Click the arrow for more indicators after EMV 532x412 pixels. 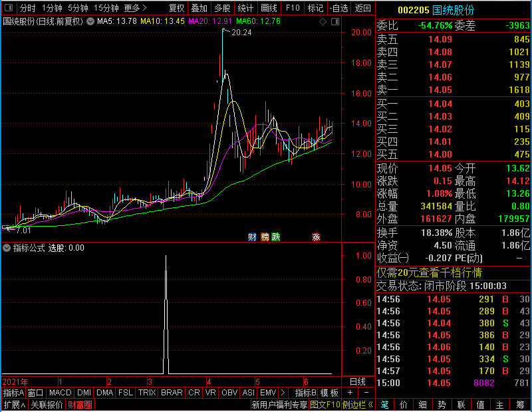click(x=283, y=393)
